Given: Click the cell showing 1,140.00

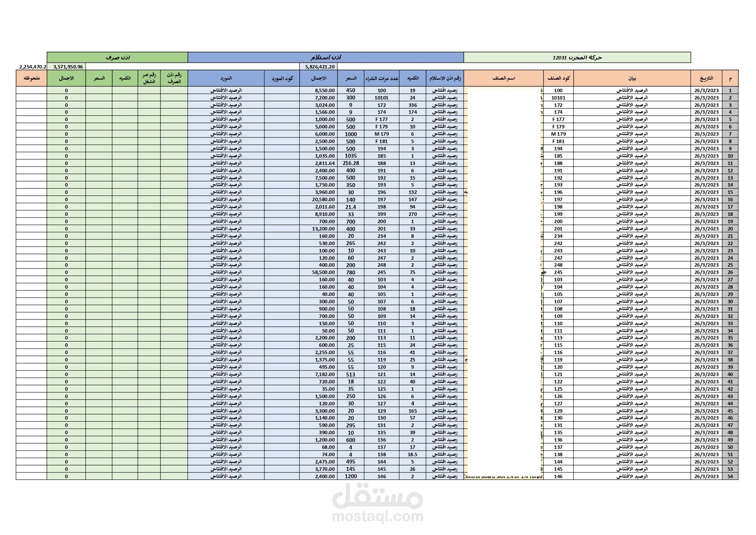Looking at the screenshot, I should [319, 418].
